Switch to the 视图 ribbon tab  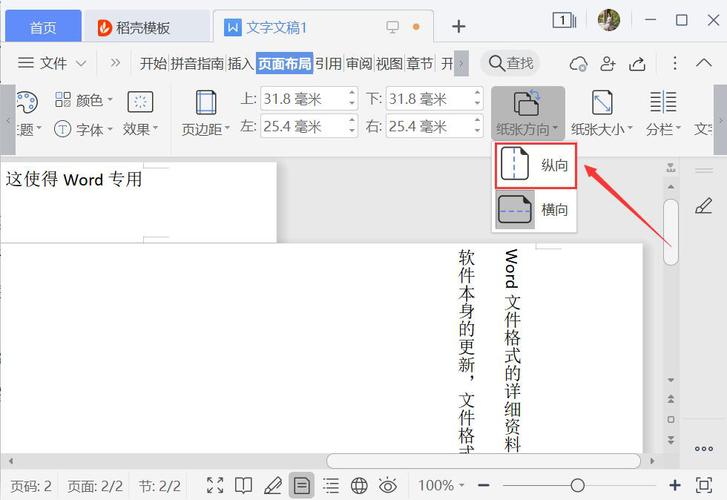pos(389,63)
